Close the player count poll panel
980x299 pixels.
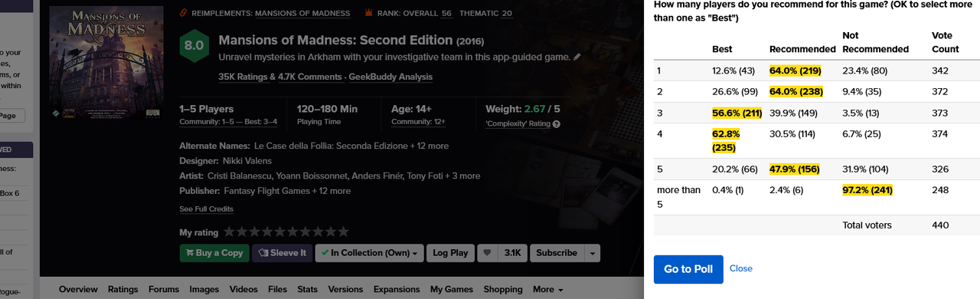click(741, 268)
